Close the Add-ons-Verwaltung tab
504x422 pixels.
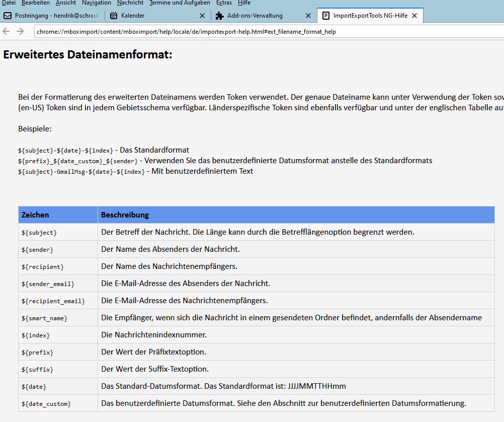(308, 16)
